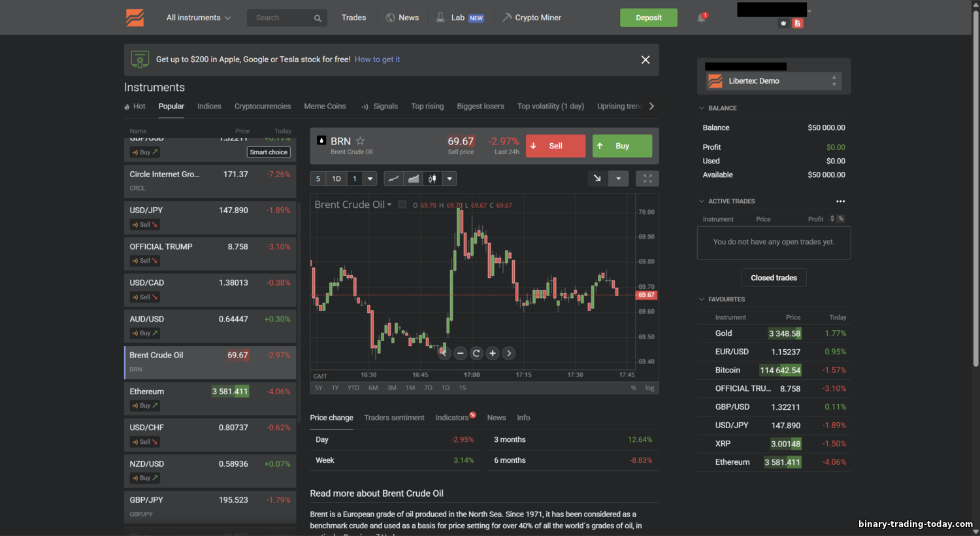The height and width of the screenshot is (536, 980).
Task: Toggle profit display to percent
Action: pyautogui.click(x=841, y=219)
